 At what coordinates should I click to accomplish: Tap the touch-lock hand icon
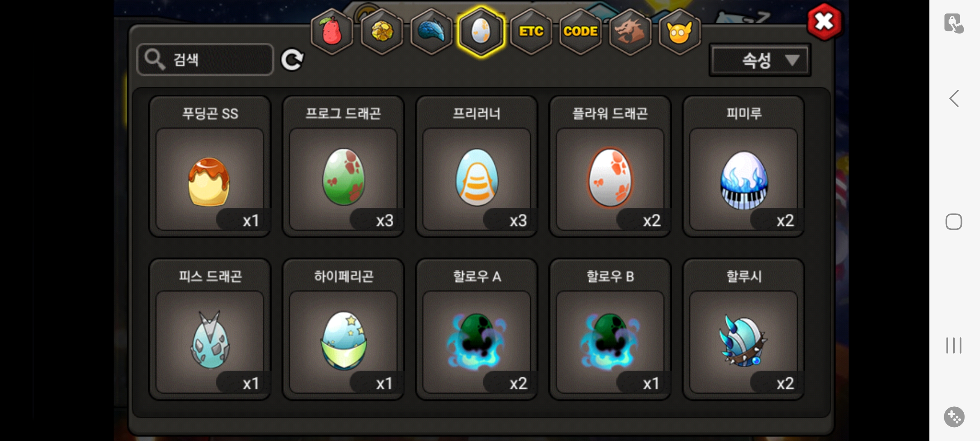point(954,23)
